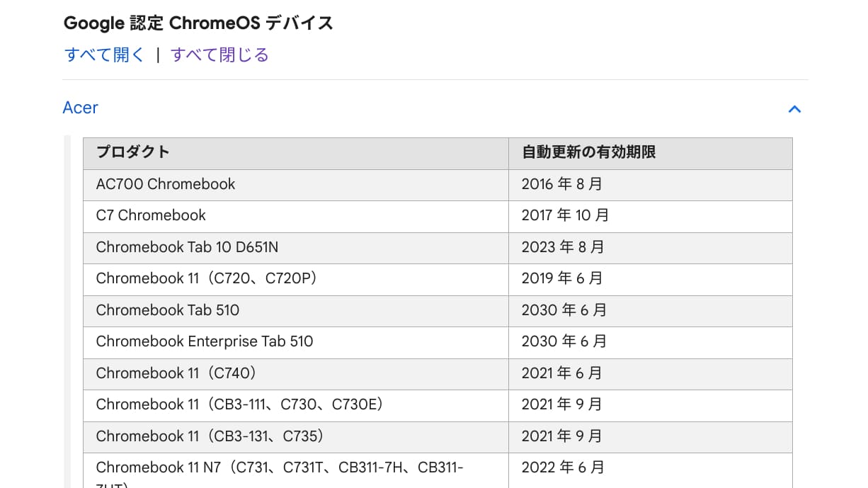Select the Chromebook Tab 510 cell
868x488 pixels.
click(296, 311)
